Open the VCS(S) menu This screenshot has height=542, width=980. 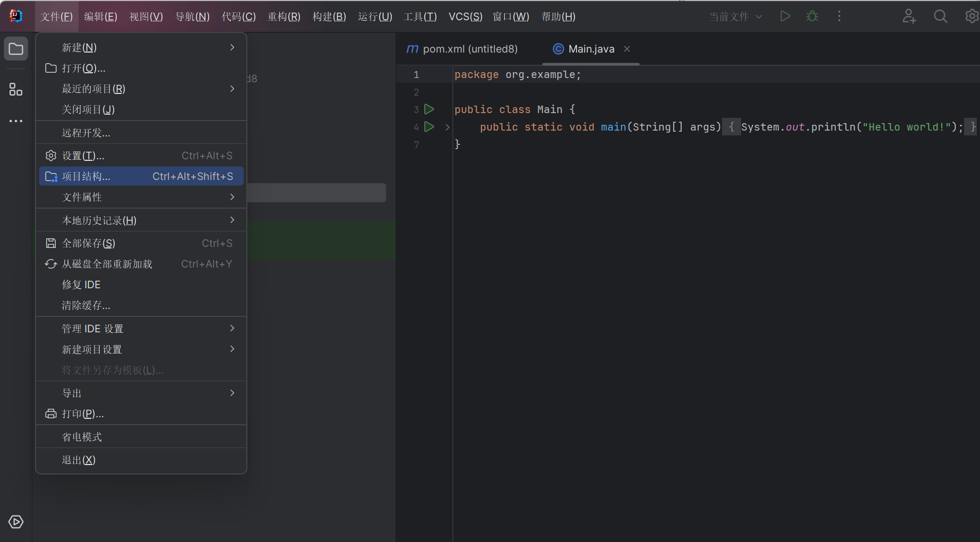click(466, 16)
